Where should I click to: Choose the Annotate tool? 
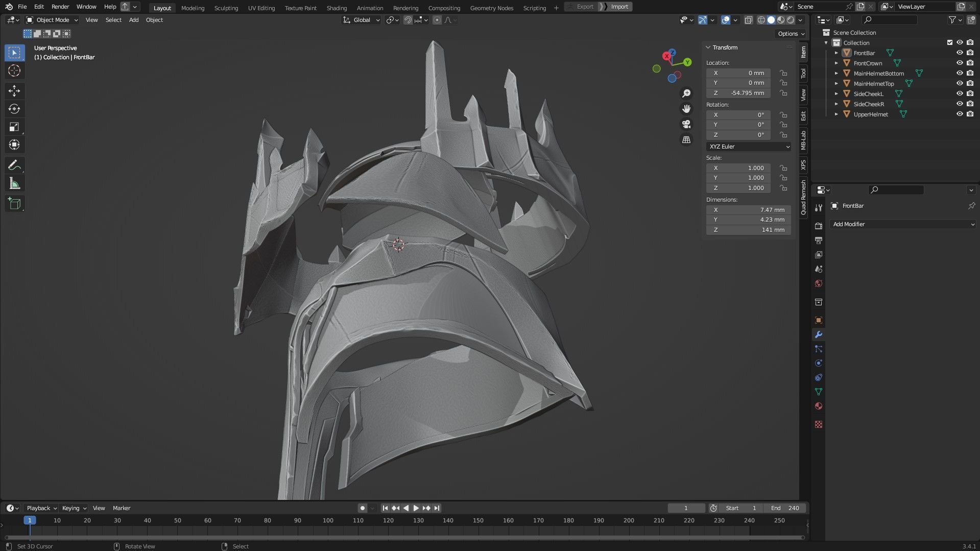tap(14, 165)
